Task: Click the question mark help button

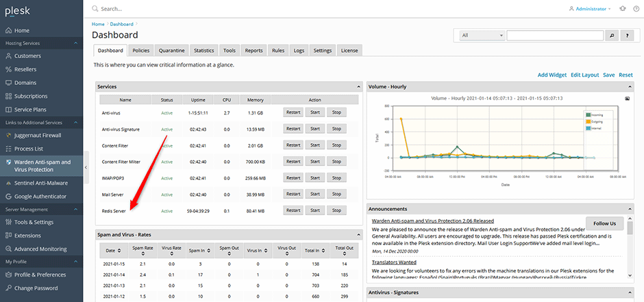Action: point(627,36)
